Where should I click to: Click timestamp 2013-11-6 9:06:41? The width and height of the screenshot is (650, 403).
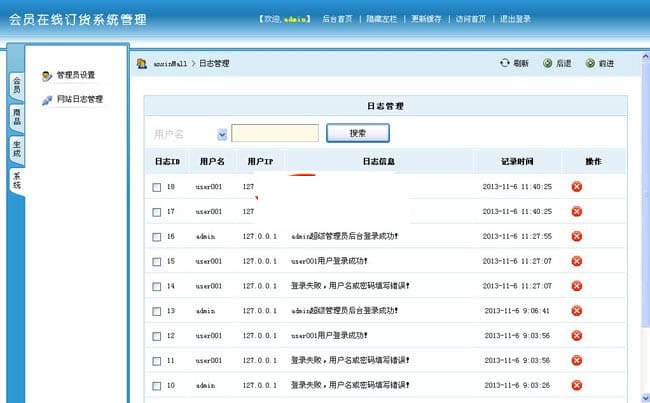tap(517, 311)
